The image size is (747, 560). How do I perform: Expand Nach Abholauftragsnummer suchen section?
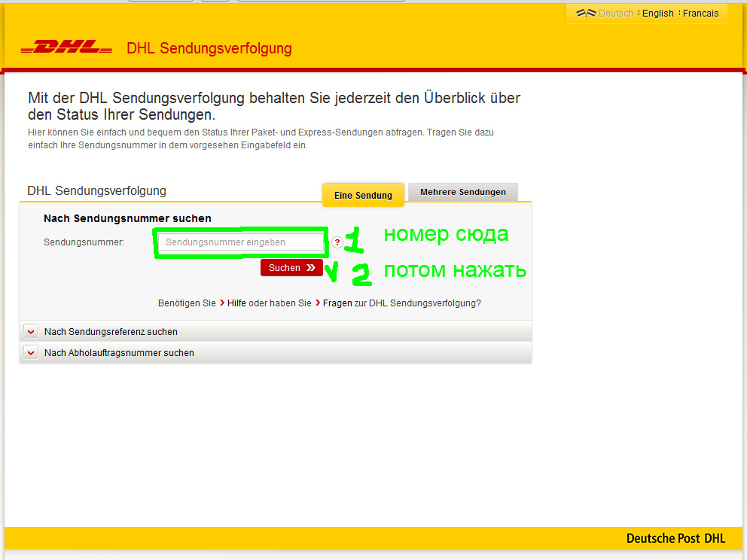pyautogui.click(x=119, y=352)
